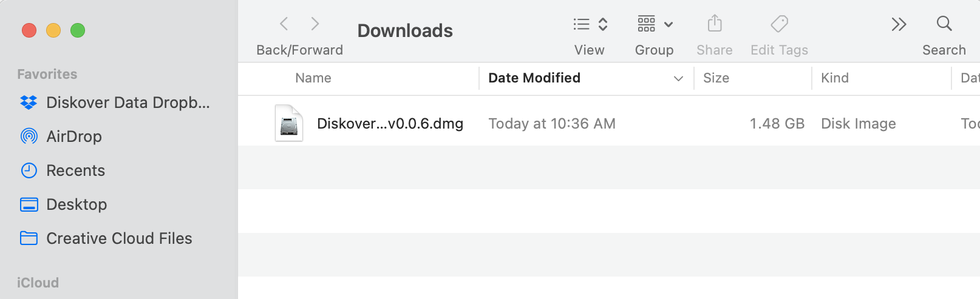The image size is (980, 299).
Task: Sort files by Kind column
Action: pos(835,78)
